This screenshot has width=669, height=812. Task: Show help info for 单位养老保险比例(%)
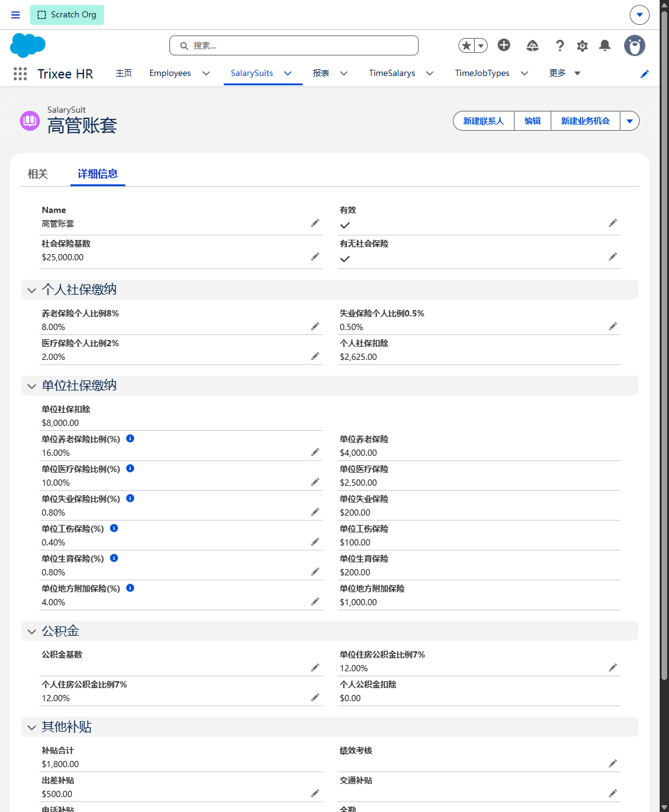click(x=130, y=438)
